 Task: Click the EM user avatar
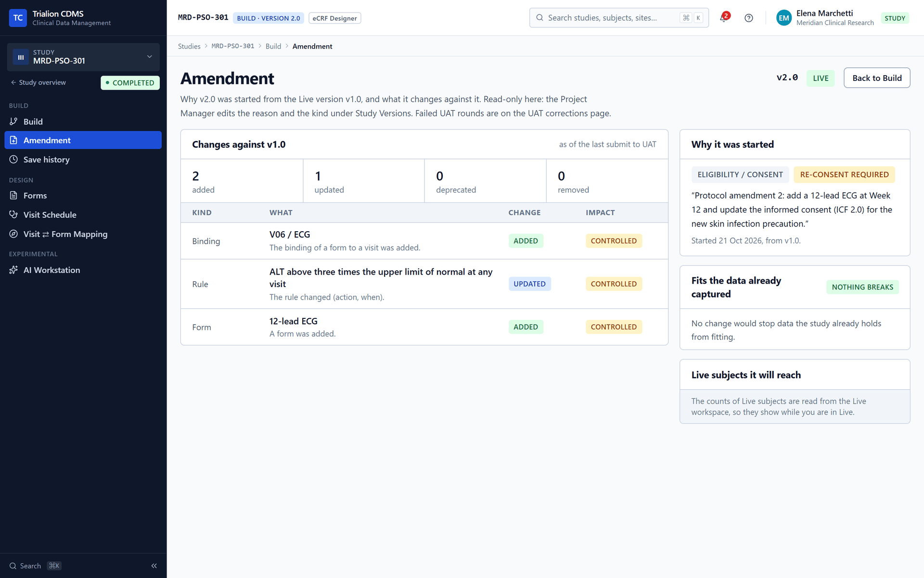783,18
